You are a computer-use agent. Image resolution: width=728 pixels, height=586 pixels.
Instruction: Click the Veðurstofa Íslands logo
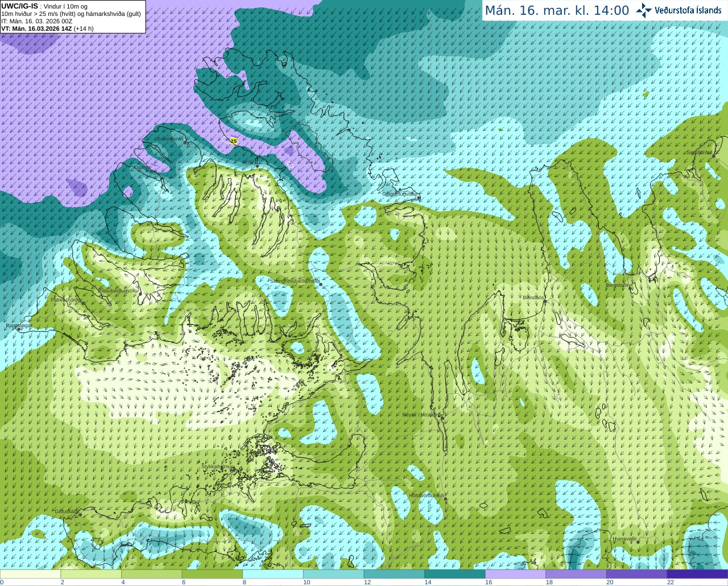[x=679, y=10]
